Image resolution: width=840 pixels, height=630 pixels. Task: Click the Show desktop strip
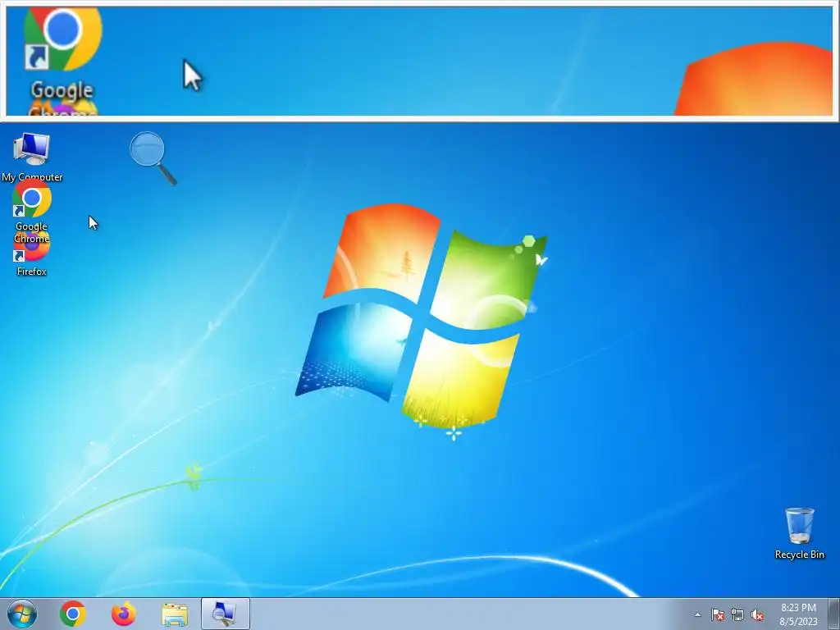click(834, 614)
